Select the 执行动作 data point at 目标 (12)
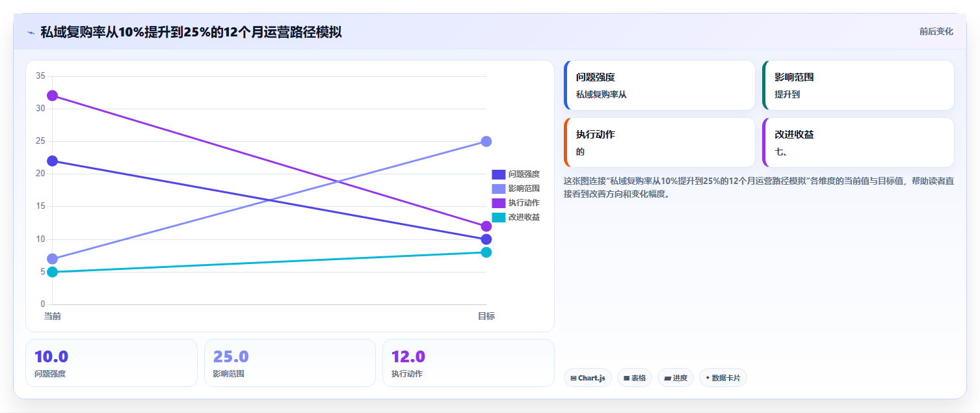 (486, 226)
